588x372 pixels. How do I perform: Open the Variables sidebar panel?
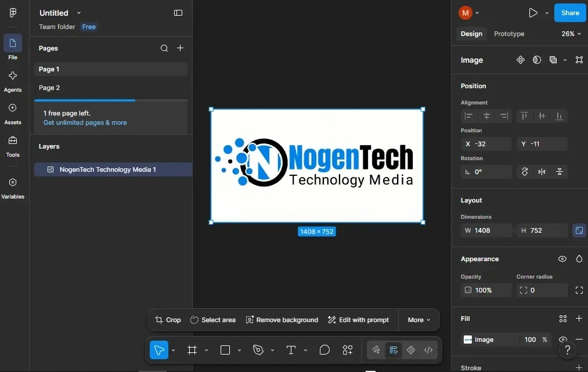click(13, 188)
